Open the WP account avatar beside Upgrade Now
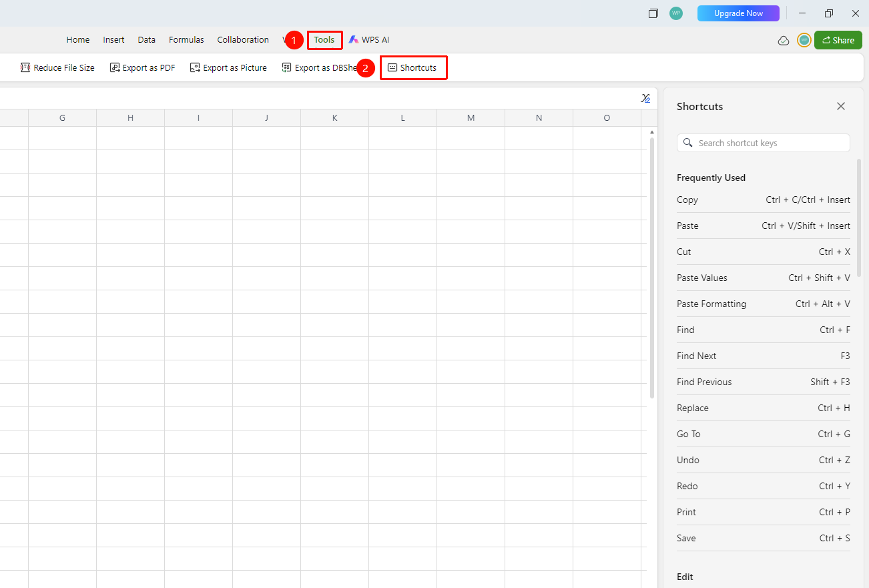The image size is (869, 588). (676, 13)
